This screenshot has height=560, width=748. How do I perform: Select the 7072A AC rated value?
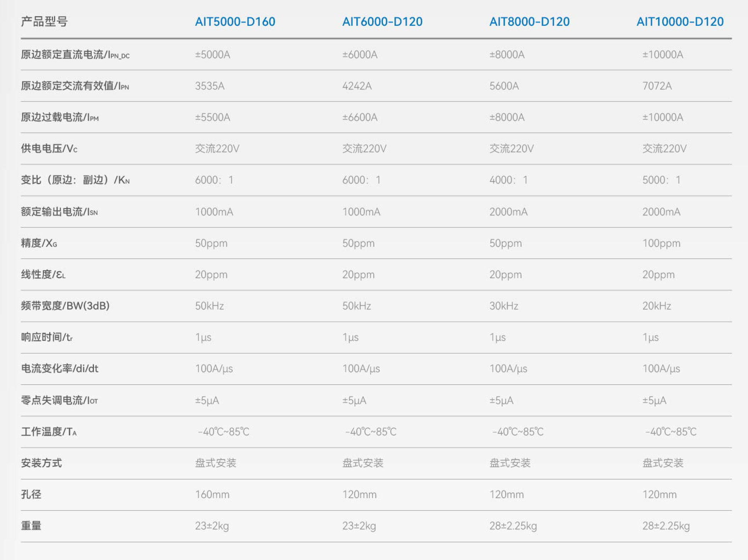tap(657, 86)
